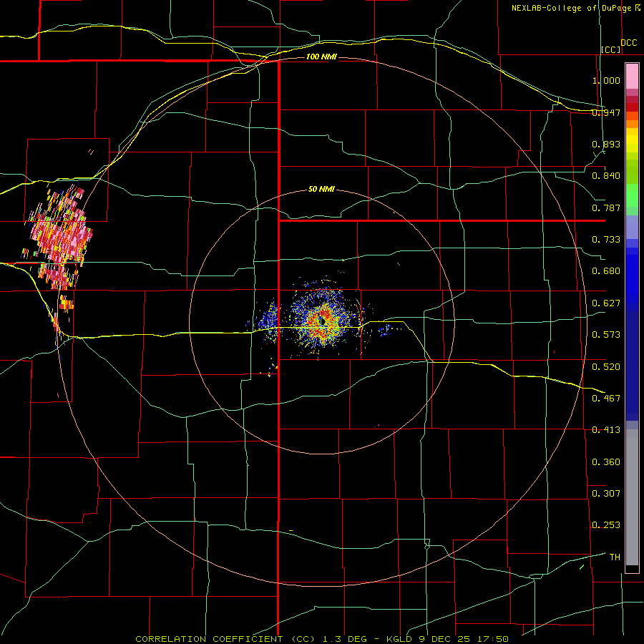The height and width of the screenshot is (644, 644).
Task: Click the 0.733 color scale value
Action: pyautogui.click(x=606, y=240)
